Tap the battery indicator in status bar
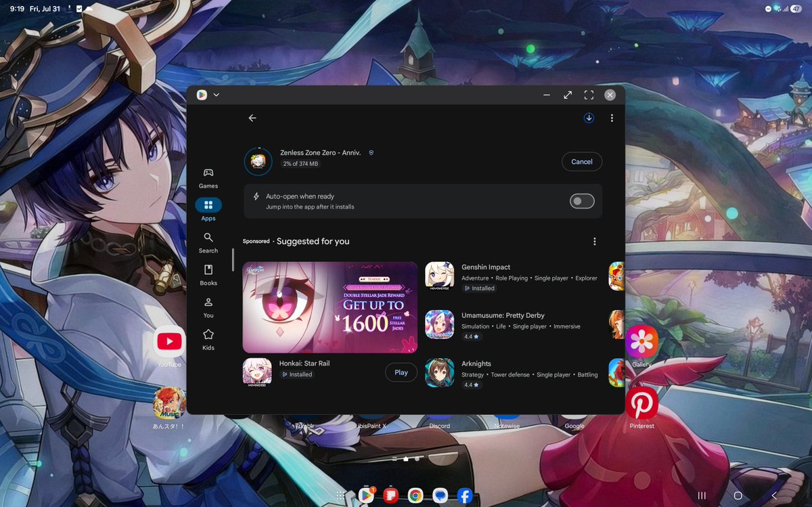Image resolution: width=812 pixels, height=507 pixels. [796, 8]
